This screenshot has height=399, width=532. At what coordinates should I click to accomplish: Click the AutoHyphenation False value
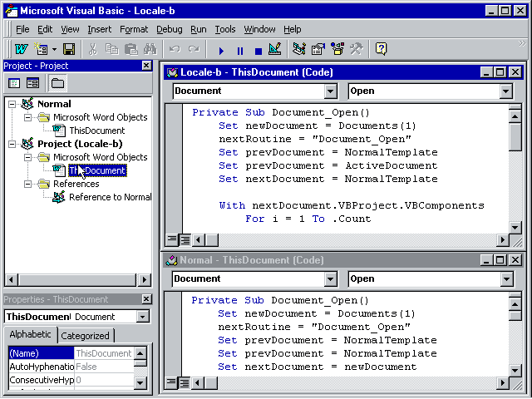[104, 367]
